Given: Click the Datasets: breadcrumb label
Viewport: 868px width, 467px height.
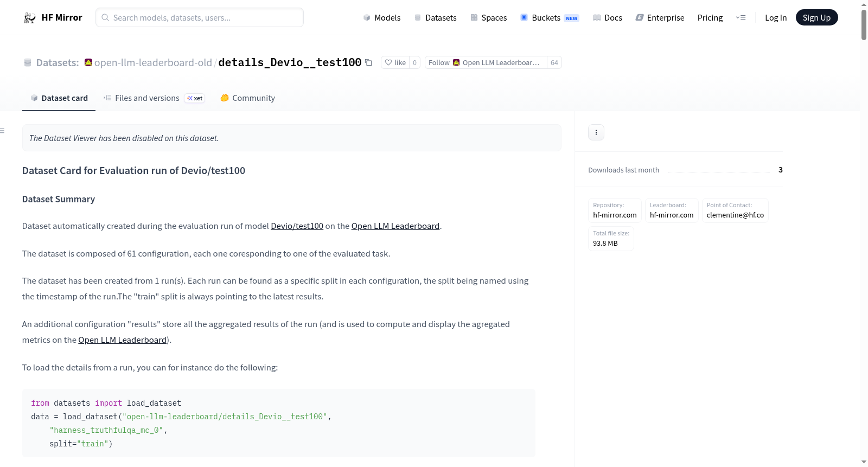Looking at the screenshot, I should click(58, 62).
